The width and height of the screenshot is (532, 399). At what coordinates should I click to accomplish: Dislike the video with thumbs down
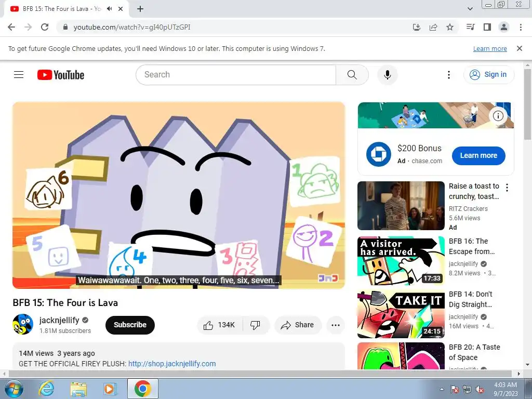pos(256,325)
